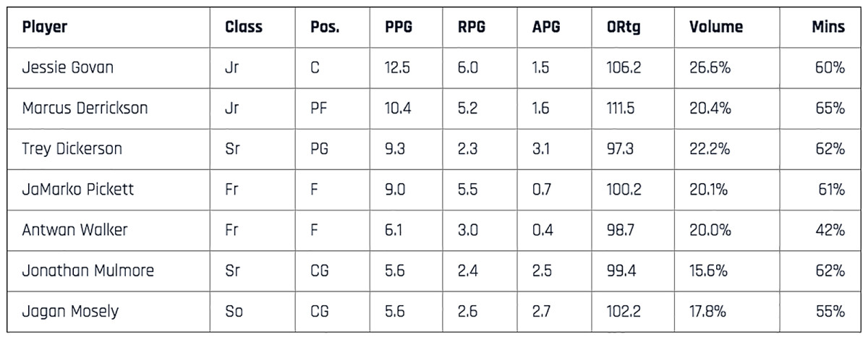This screenshot has width=868, height=340.
Task: Click on Jagan Mosely
Action: pos(70,312)
